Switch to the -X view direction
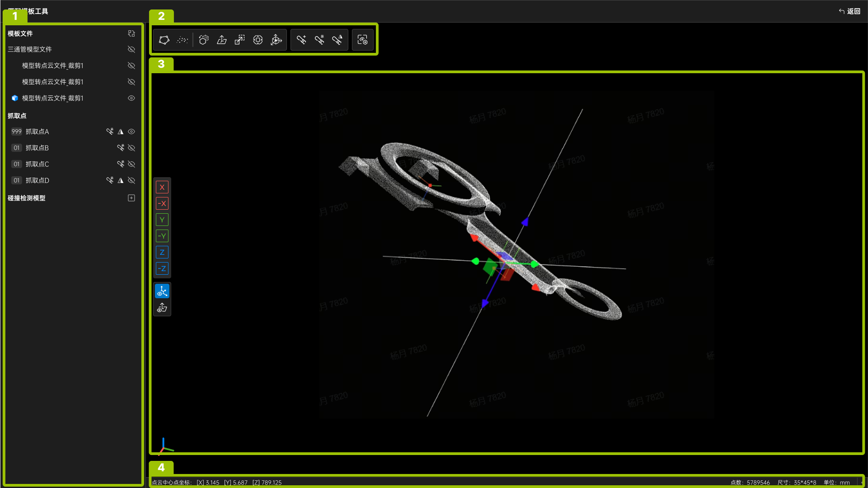This screenshot has height=488, width=868. (x=162, y=203)
